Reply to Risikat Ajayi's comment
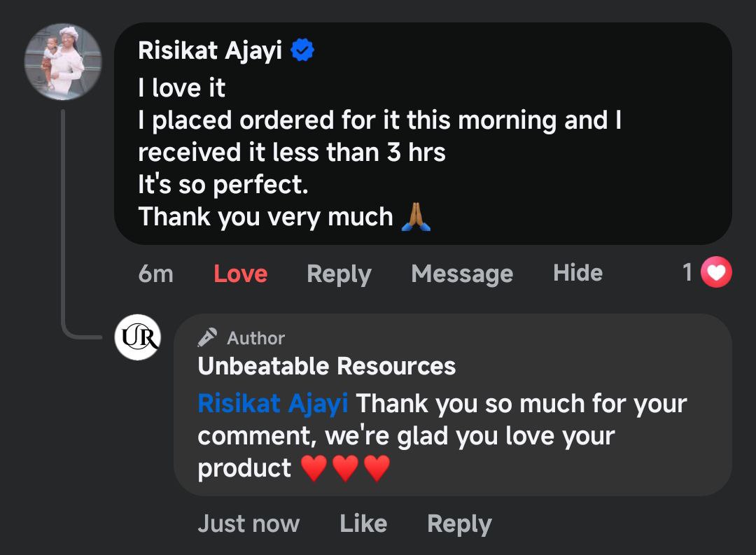This screenshot has width=756, height=555. pos(339,273)
